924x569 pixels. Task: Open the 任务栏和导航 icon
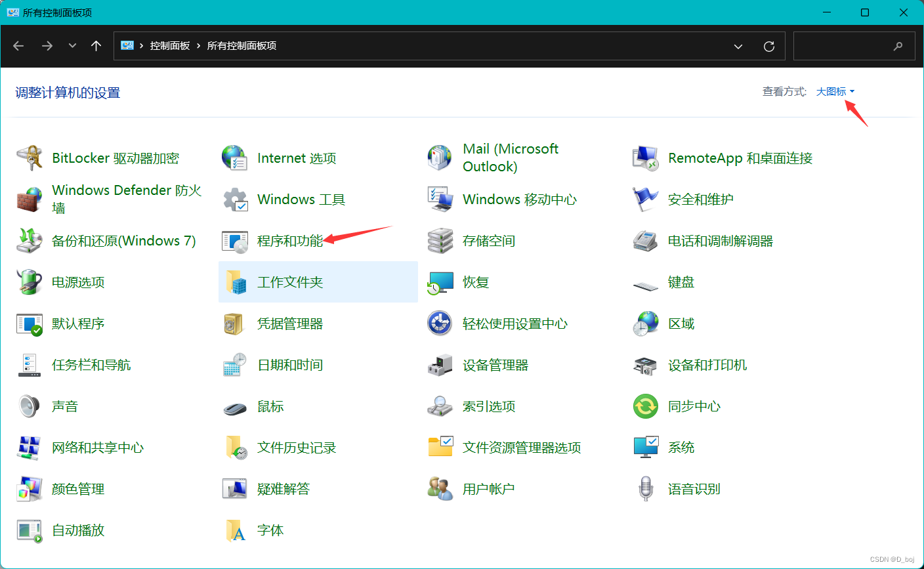point(29,365)
